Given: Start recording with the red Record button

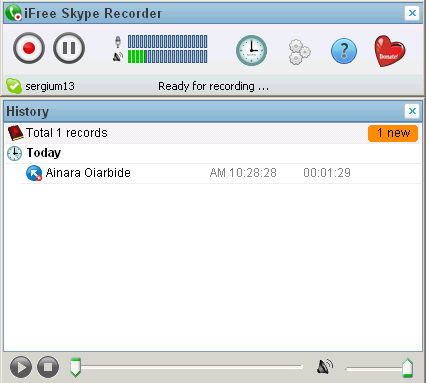Looking at the screenshot, I should pos(29,48).
